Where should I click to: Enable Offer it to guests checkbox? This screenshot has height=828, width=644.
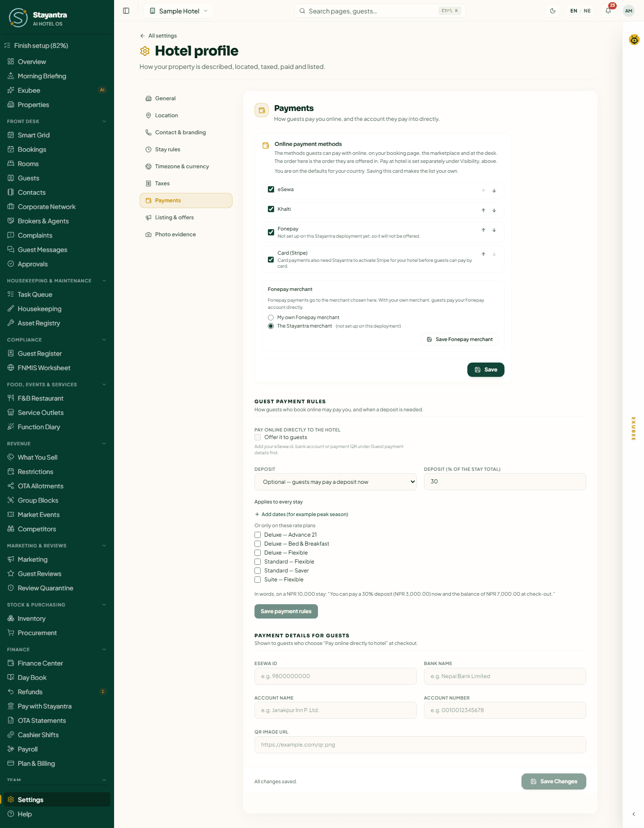coord(258,437)
